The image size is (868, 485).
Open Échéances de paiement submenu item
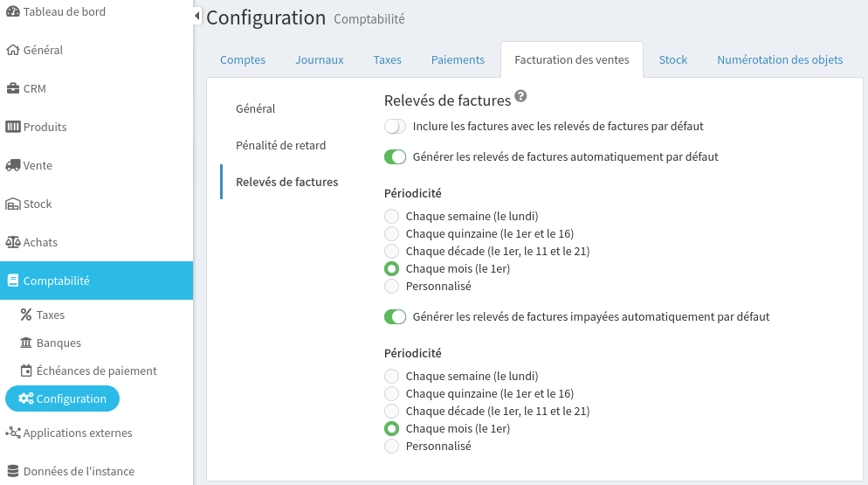tap(96, 371)
